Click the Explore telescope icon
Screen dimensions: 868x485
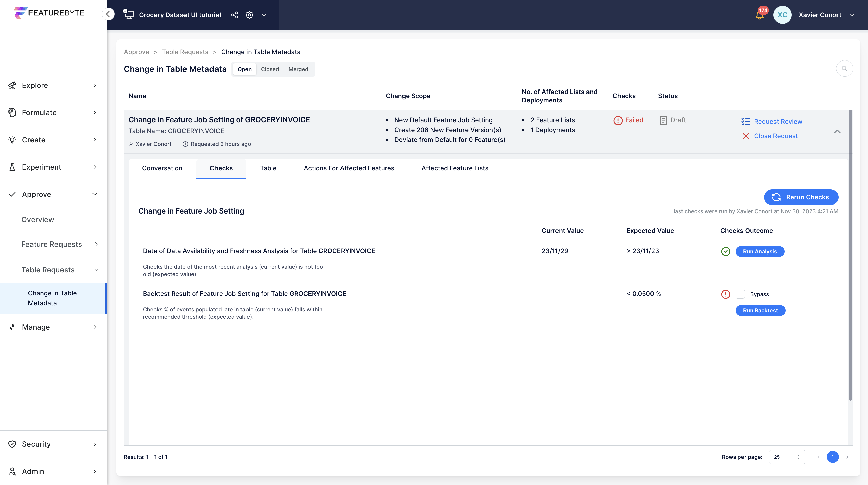pos(12,85)
